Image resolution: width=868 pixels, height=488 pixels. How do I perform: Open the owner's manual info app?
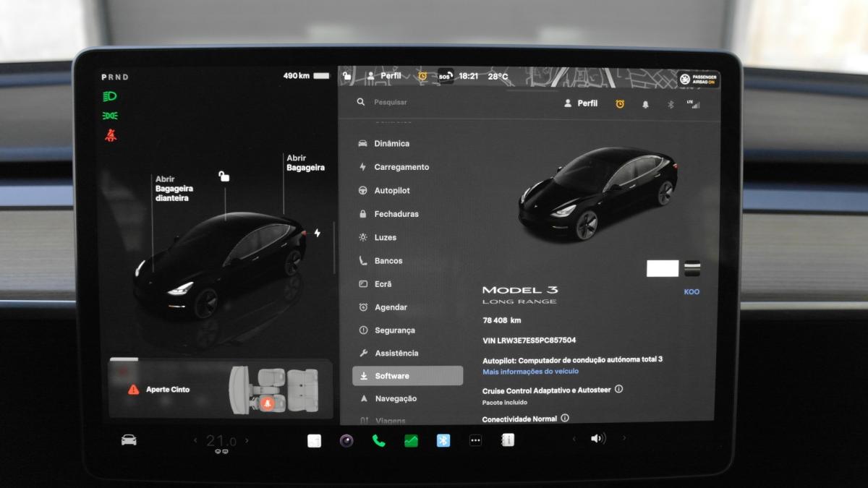click(x=508, y=440)
